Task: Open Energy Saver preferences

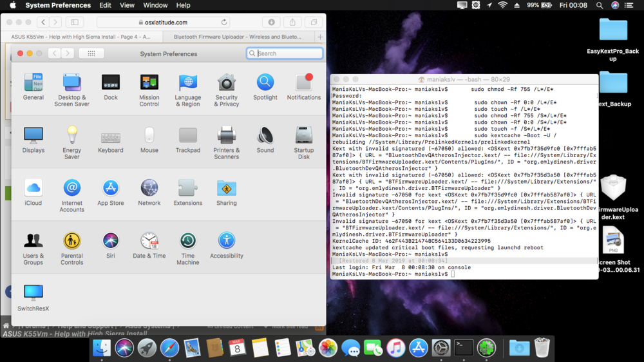Action: click(x=72, y=142)
